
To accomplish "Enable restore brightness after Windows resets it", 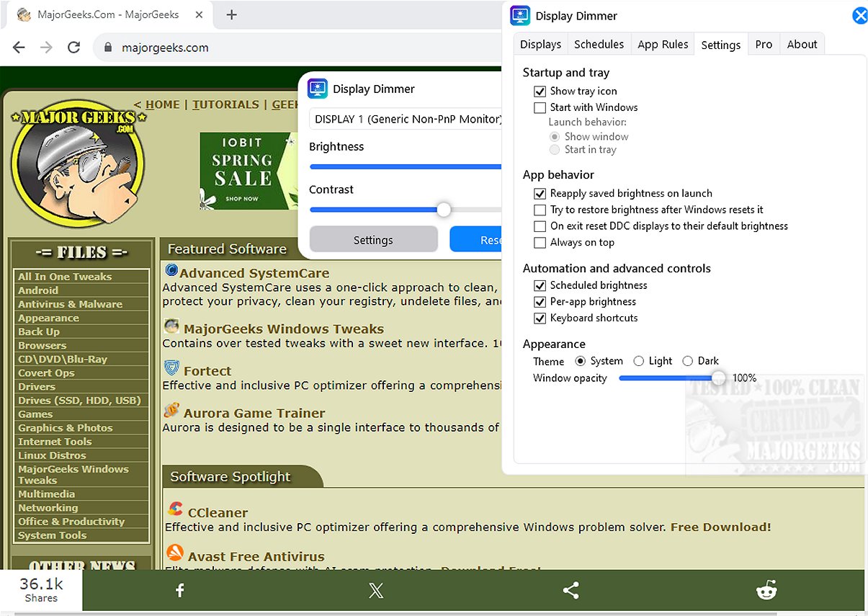I will [540, 210].
